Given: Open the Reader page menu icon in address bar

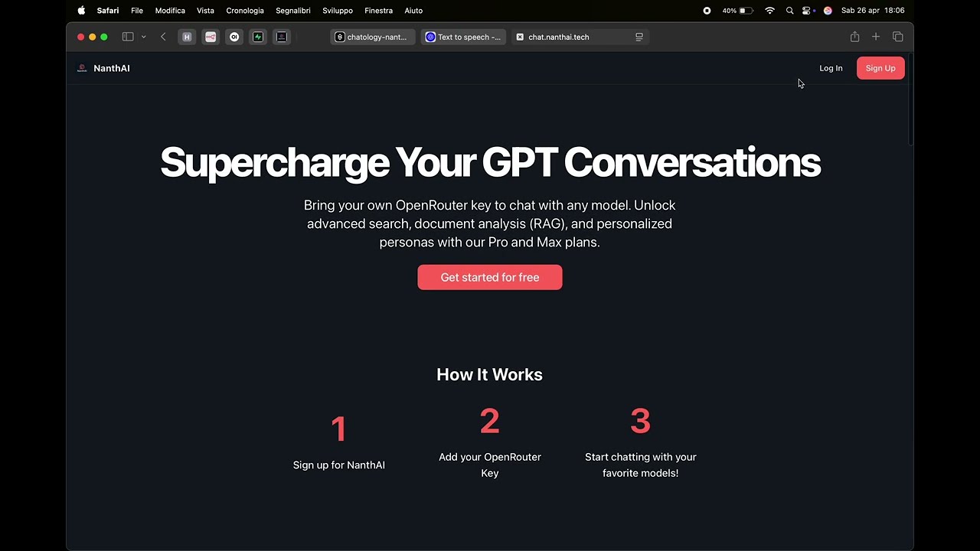Looking at the screenshot, I should tap(639, 37).
